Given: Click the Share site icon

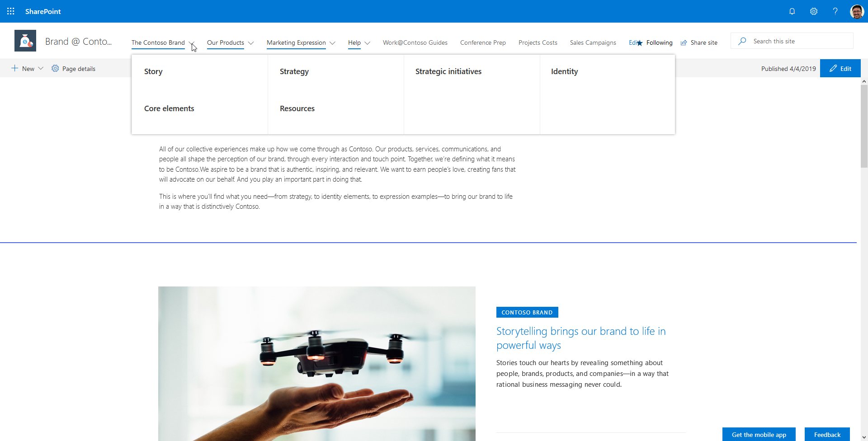Looking at the screenshot, I should [684, 42].
